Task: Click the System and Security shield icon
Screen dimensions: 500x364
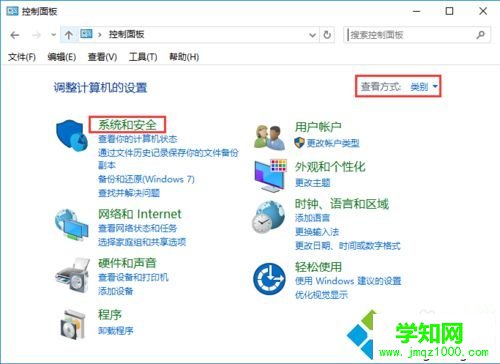Action: pyautogui.click(x=72, y=136)
